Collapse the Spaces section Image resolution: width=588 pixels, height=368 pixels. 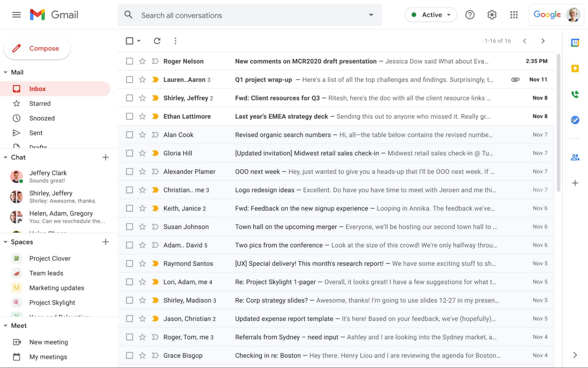point(5,242)
